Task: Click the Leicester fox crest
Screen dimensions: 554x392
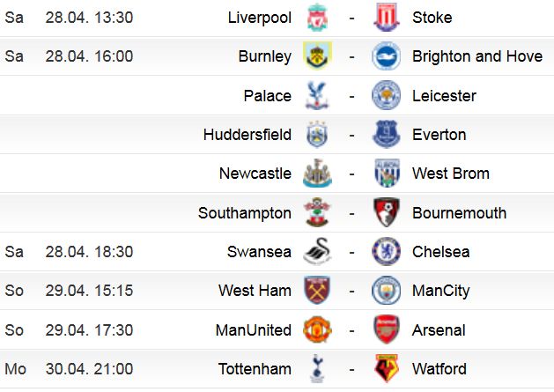Action: (386, 95)
